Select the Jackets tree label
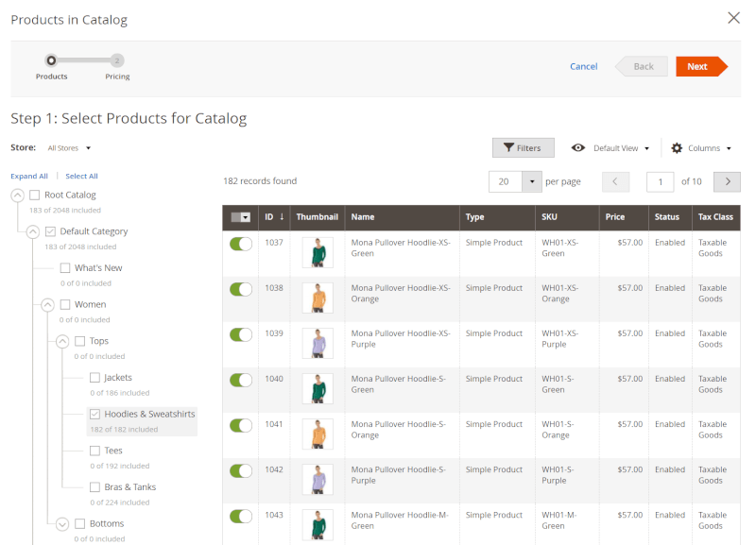Screen dimensions: 756x545 coord(117,377)
